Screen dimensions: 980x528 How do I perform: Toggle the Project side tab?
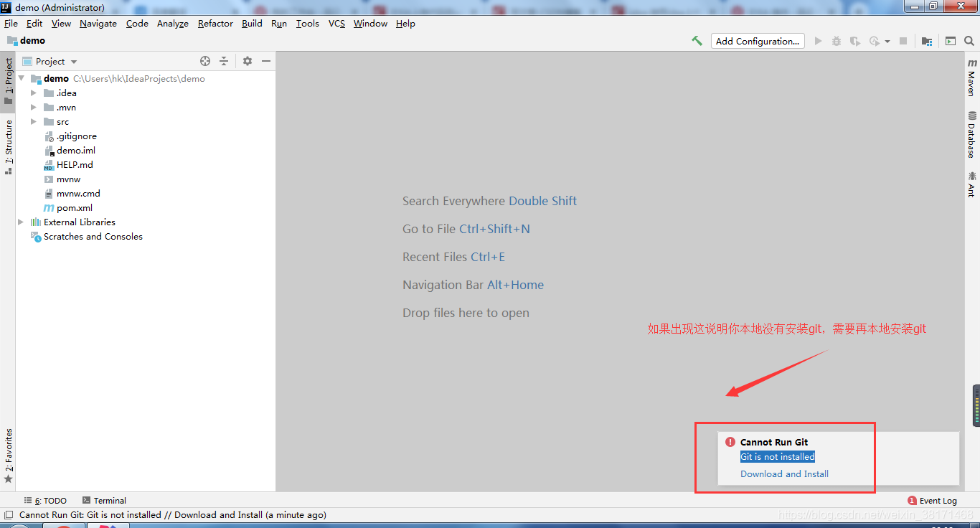tap(8, 82)
